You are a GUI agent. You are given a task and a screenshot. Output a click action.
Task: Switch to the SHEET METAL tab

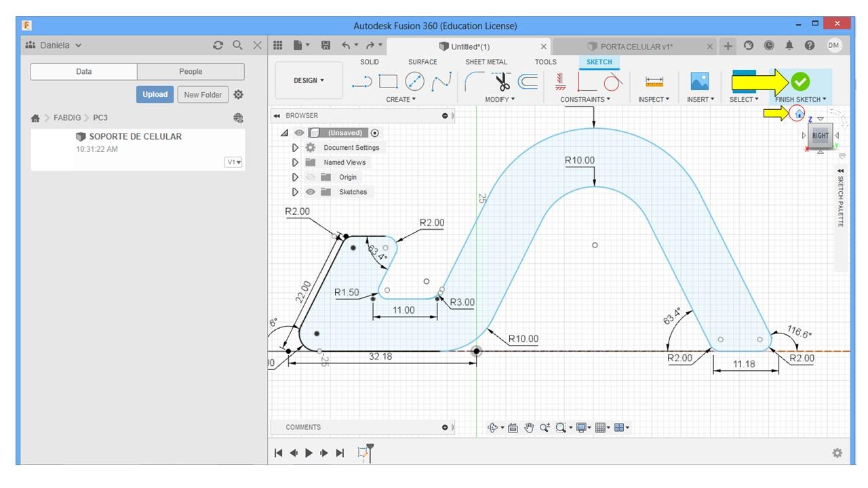coord(486,62)
